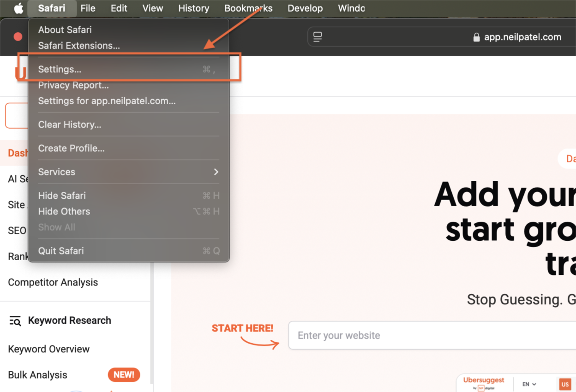Image resolution: width=576 pixels, height=392 pixels.
Task: Open the Bookmarks menu
Action: (248, 8)
